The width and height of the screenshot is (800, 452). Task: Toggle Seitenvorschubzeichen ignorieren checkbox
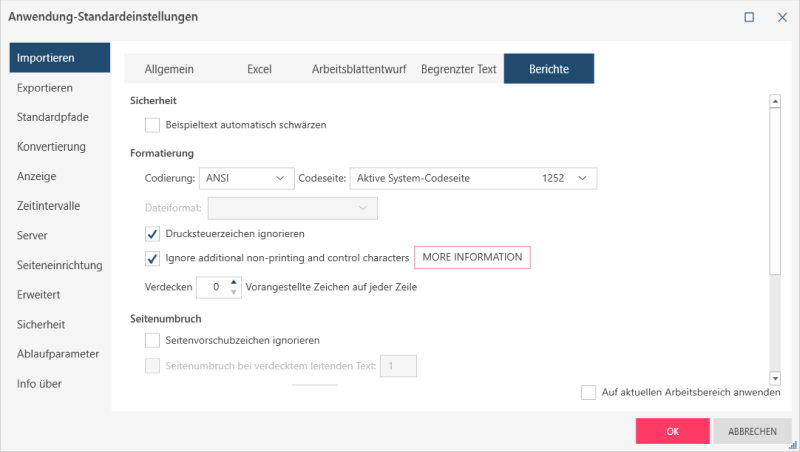[153, 341]
